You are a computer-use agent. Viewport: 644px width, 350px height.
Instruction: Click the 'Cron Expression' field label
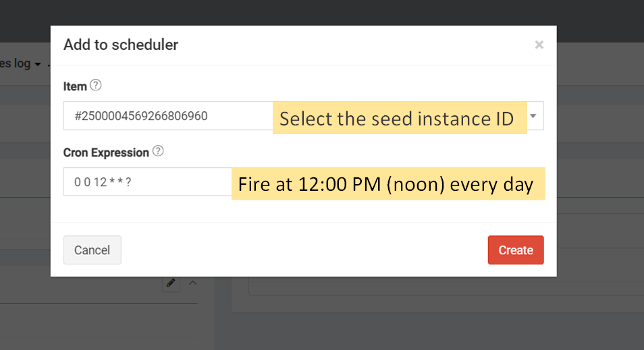click(x=106, y=152)
